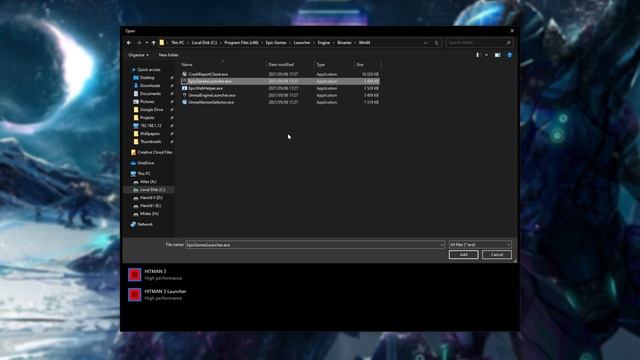Change the view layout icon
Screen dimensions: 640x360
click(478, 55)
